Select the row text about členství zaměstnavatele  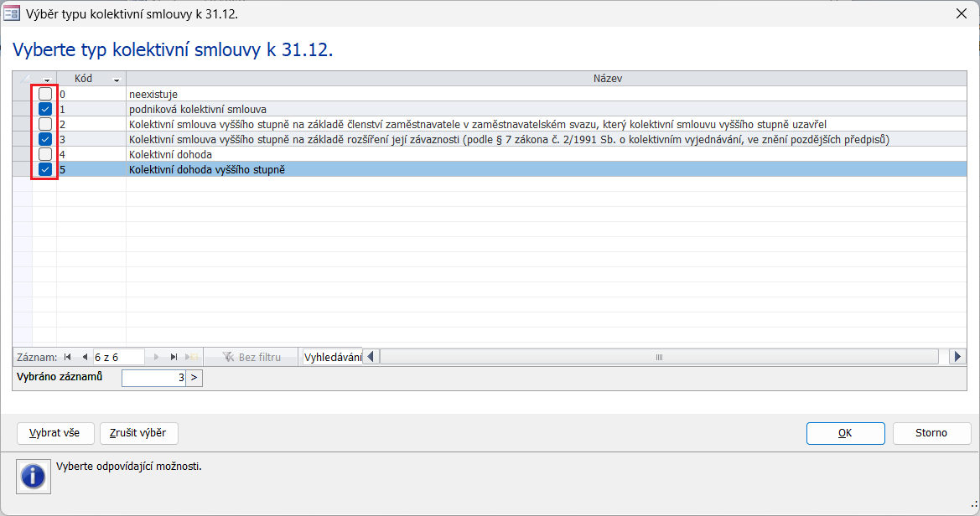tap(547, 124)
